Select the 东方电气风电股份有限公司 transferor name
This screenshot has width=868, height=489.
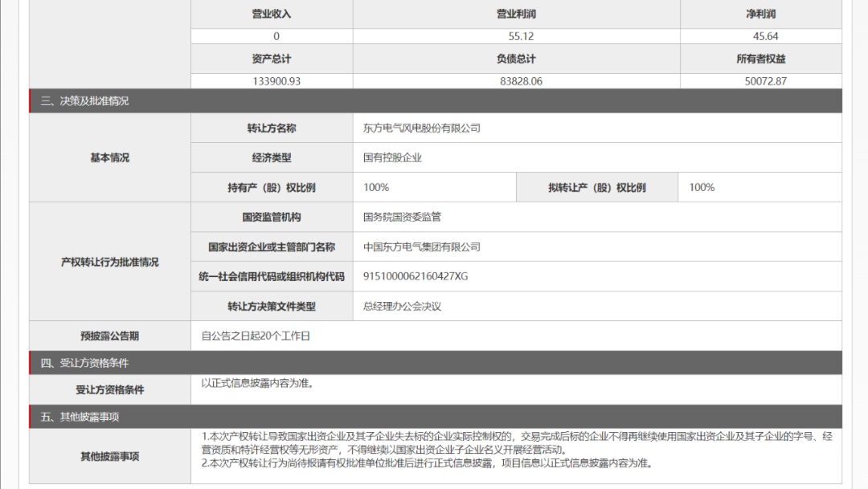[422, 128]
